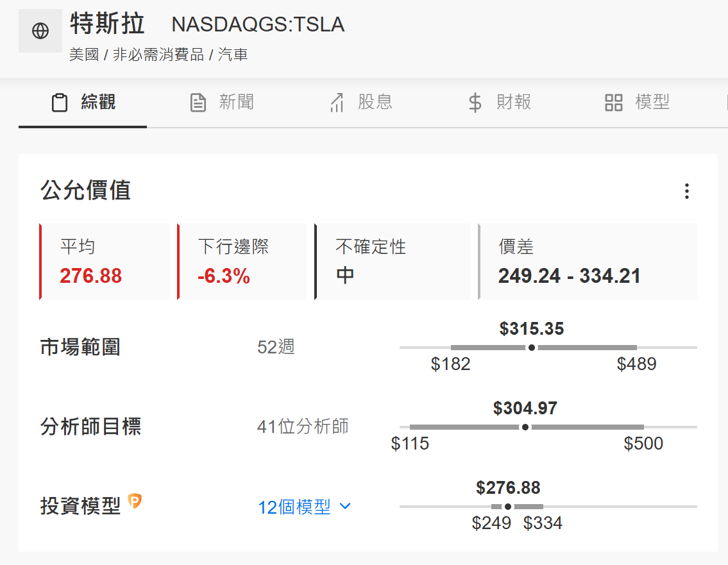This screenshot has height=565, width=728.
Task: Click the 價差 249.24 - 334.21 card
Action: [x=588, y=262]
